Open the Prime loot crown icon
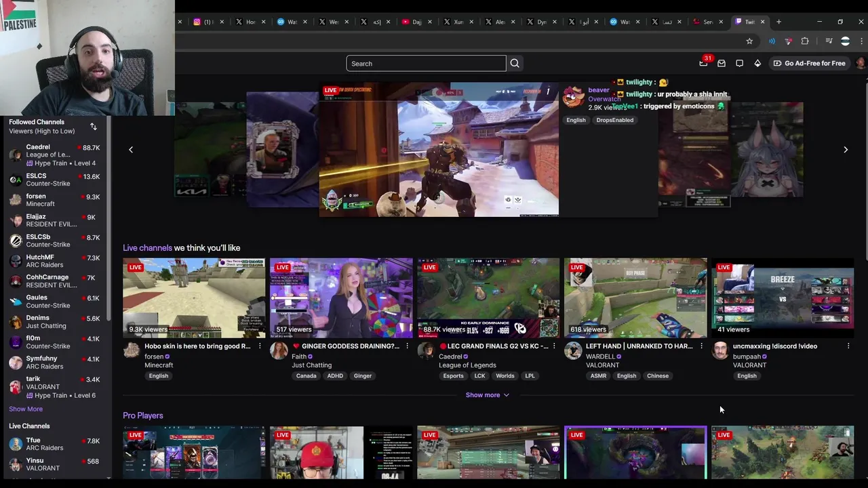 click(703, 63)
